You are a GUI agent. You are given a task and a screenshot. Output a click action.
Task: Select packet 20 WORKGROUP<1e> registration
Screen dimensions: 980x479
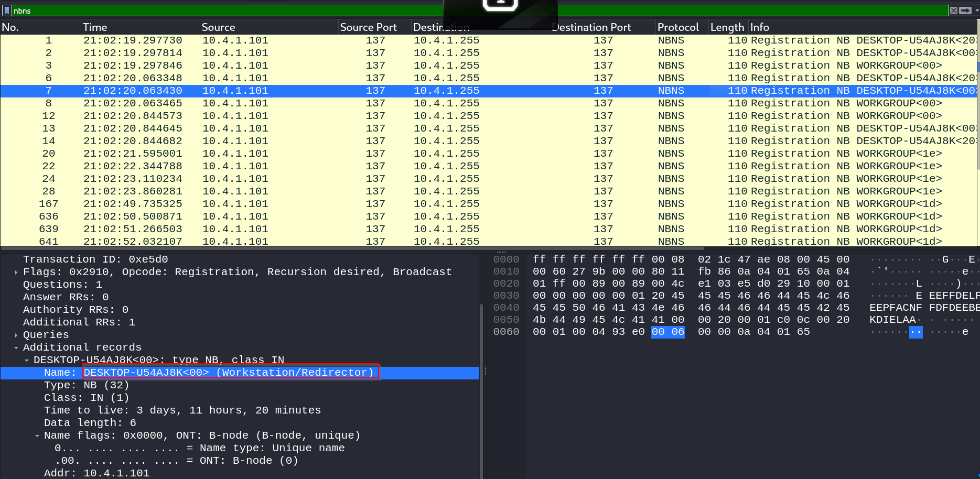[488, 154]
